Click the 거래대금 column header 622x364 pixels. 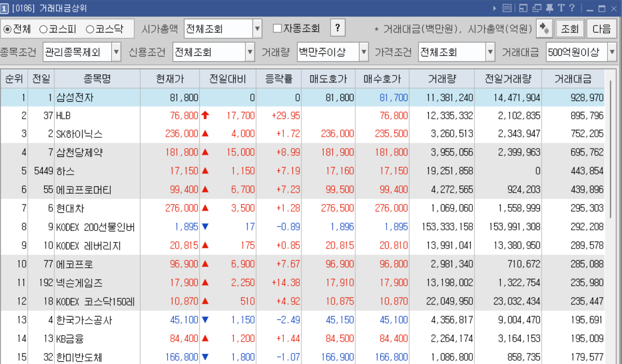click(x=573, y=79)
